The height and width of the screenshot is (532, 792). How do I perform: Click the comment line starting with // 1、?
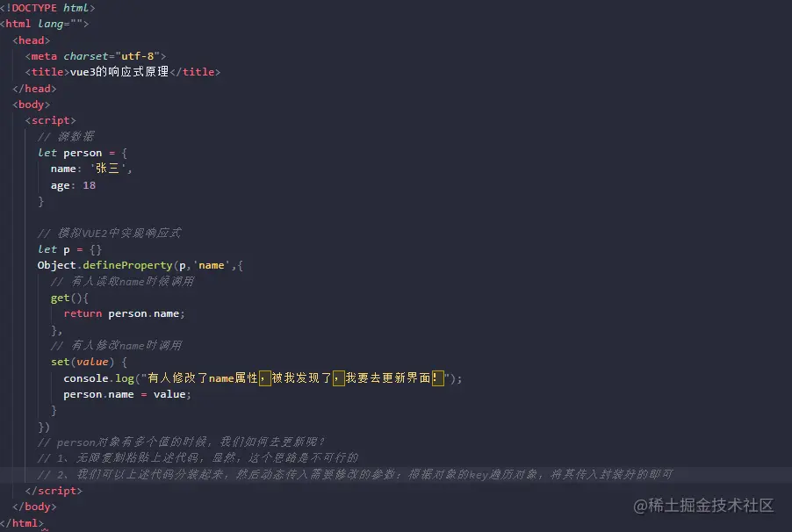(198, 458)
